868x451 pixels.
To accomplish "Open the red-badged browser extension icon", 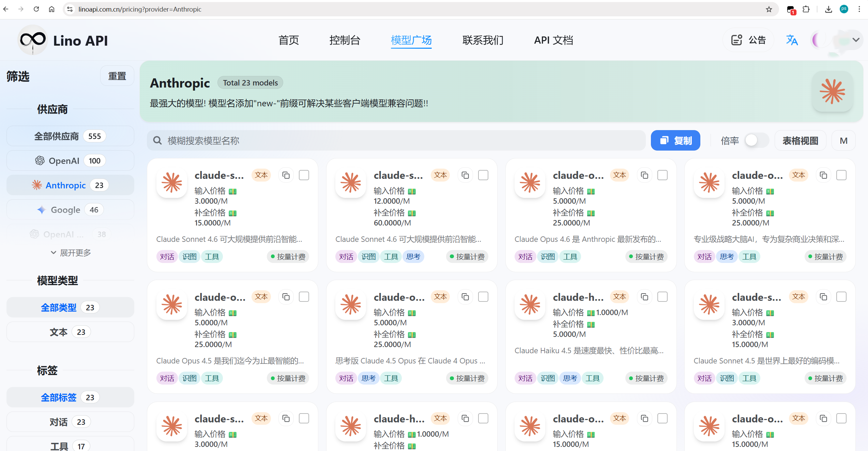I will coord(791,10).
